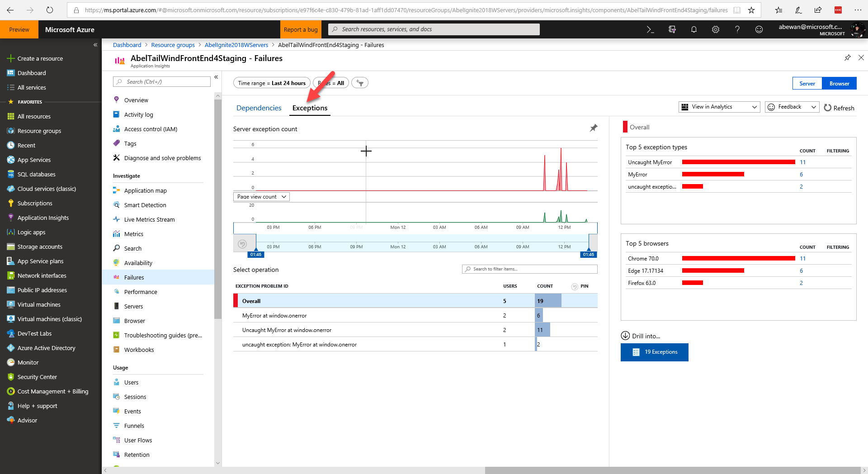Open App Services in sidebar
Viewport: 868px width, 474px height.
[x=34, y=160]
